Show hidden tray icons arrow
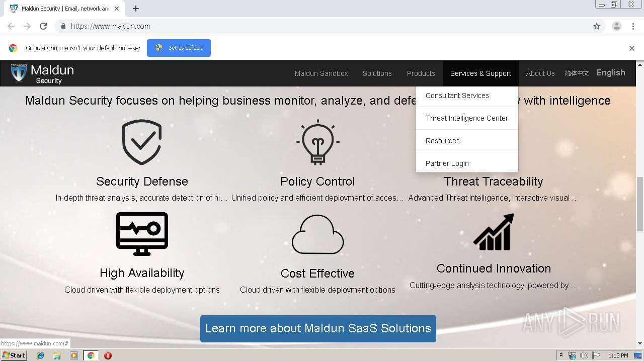This screenshot has width=644, height=362. 561,355
